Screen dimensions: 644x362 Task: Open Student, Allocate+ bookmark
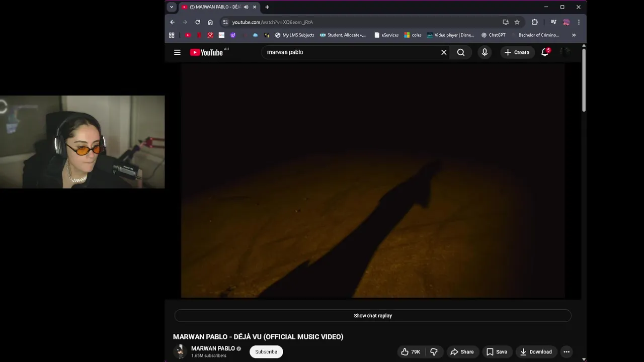click(343, 35)
